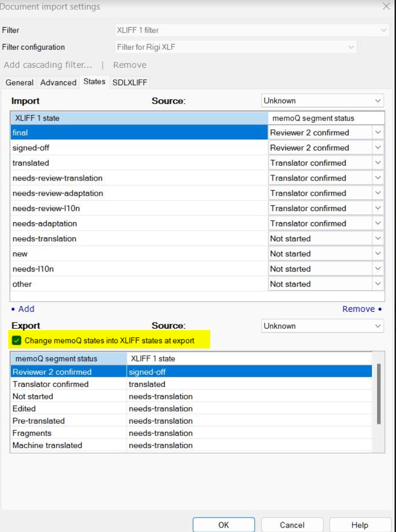This screenshot has width=396, height=532.
Task: Switch to the Advanced tab
Action: coord(59,82)
